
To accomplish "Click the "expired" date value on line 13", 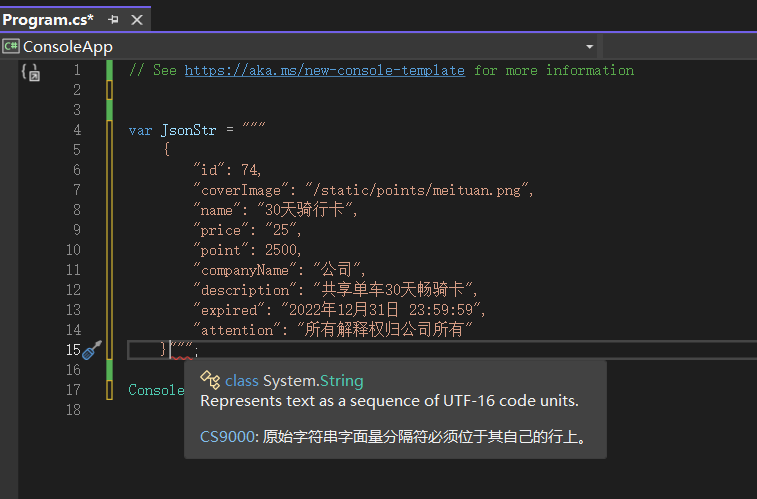I will coord(381,310).
